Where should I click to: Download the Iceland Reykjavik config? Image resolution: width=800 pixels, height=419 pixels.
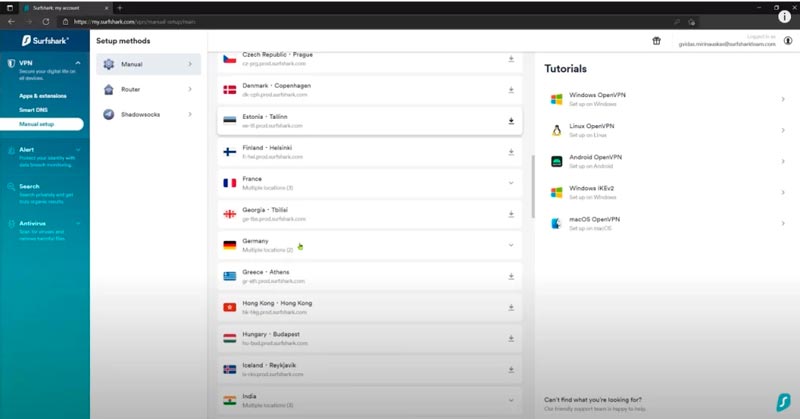click(x=511, y=370)
